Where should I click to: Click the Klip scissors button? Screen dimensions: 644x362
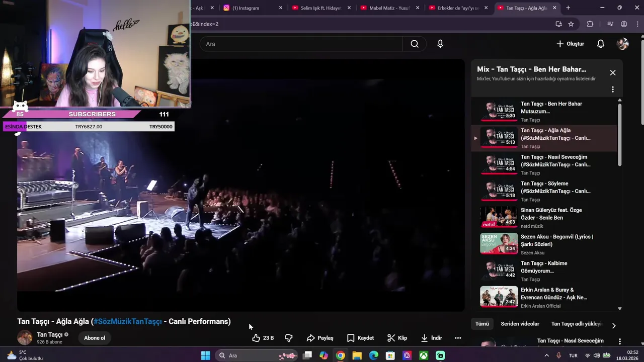click(x=397, y=338)
